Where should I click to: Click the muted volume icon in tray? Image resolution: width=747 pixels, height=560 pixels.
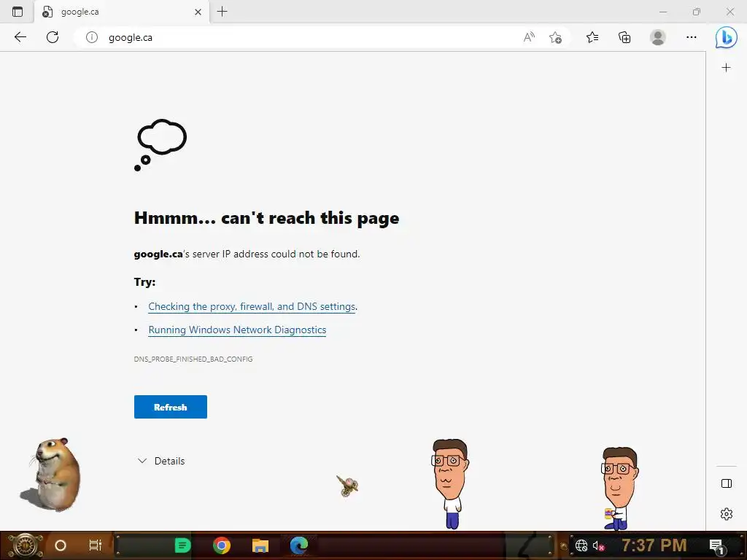click(x=598, y=545)
